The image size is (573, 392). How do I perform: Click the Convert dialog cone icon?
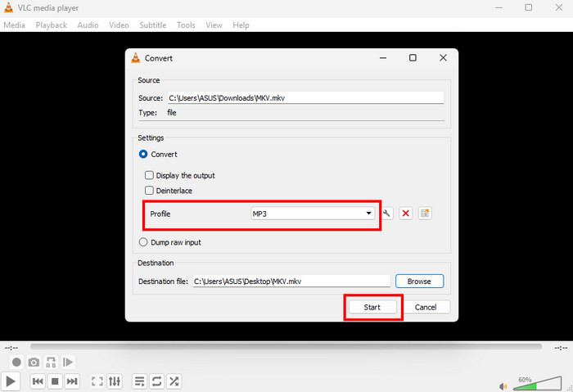(136, 58)
